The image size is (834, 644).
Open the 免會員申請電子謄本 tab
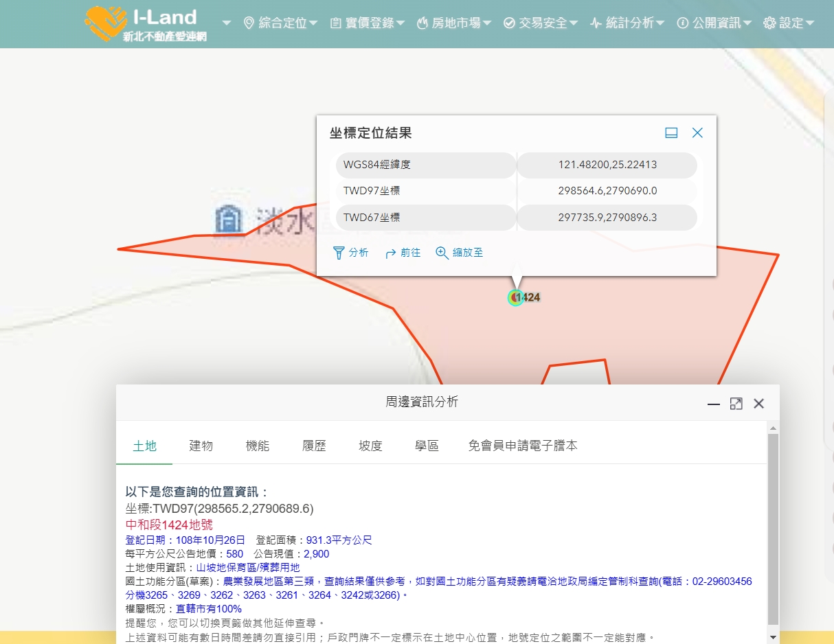pyautogui.click(x=523, y=446)
